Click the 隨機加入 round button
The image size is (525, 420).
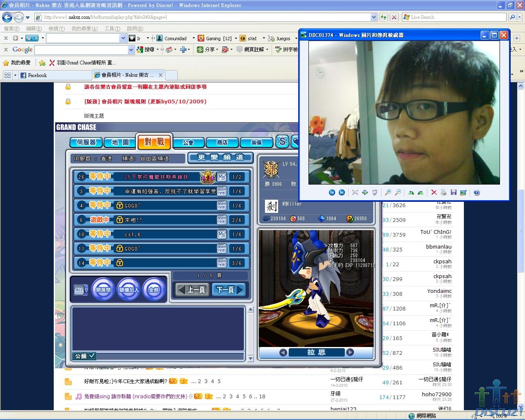pyautogui.click(x=128, y=290)
